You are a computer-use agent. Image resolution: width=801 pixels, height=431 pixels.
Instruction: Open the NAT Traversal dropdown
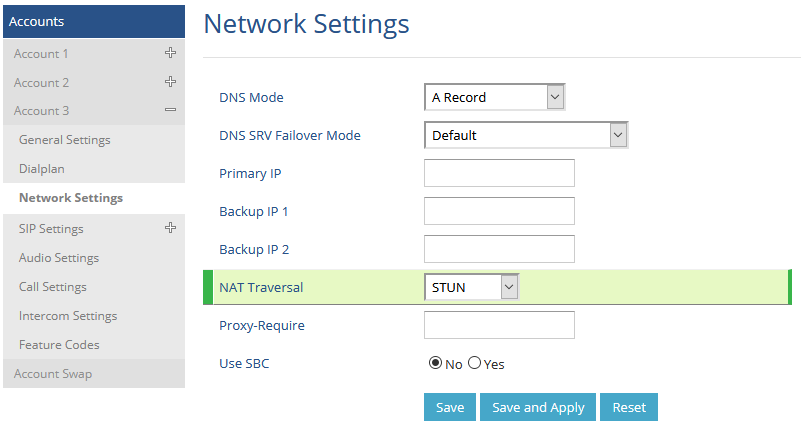[472, 287]
